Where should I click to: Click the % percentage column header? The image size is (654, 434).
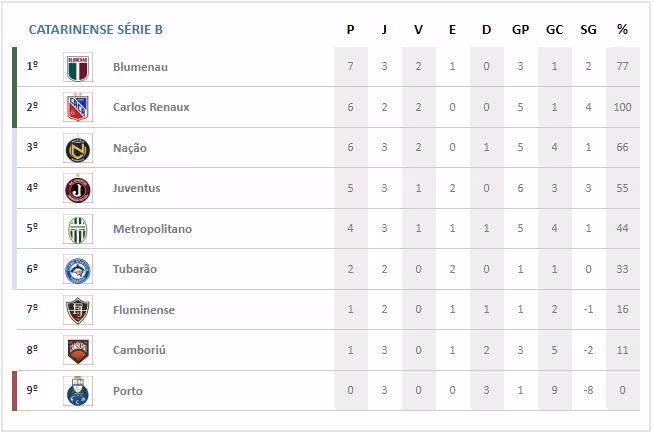coord(622,30)
